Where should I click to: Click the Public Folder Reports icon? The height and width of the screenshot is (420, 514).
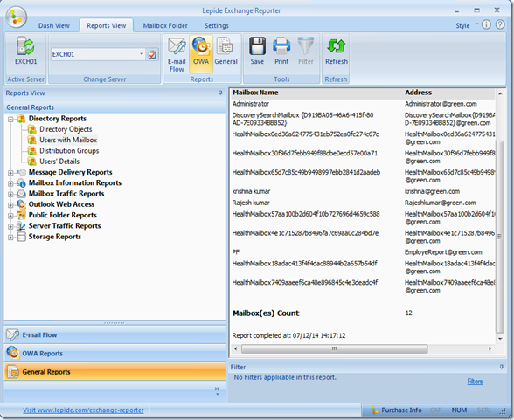pyautogui.click(x=21, y=215)
